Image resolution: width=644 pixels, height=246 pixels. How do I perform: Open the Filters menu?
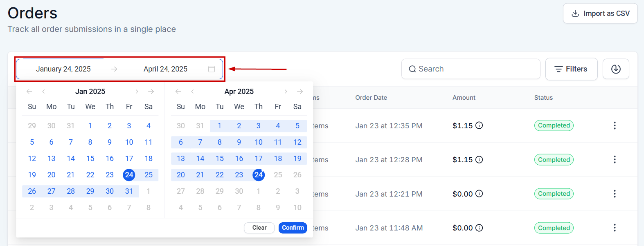pos(571,69)
